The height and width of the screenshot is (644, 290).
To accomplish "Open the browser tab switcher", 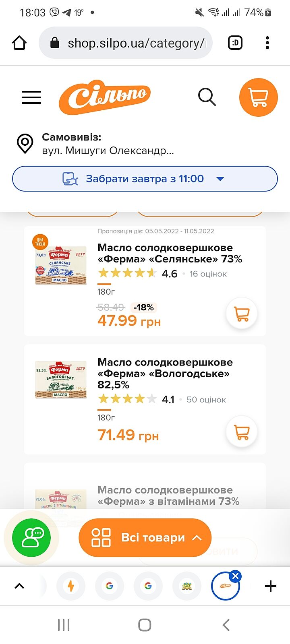I will point(235,43).
